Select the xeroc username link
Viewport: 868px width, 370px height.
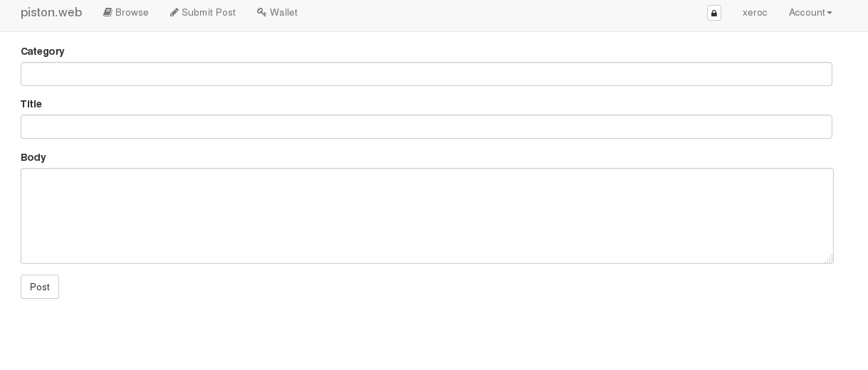[755, 12]
